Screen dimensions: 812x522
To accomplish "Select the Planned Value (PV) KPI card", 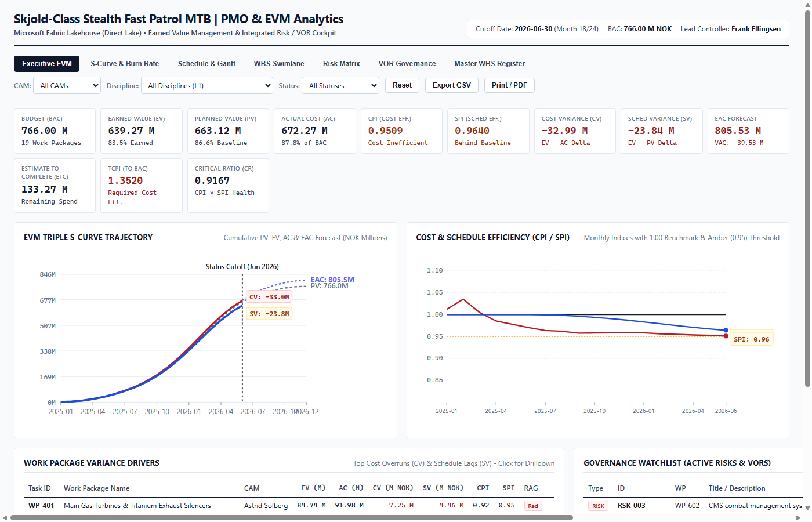I will [228, 131].
